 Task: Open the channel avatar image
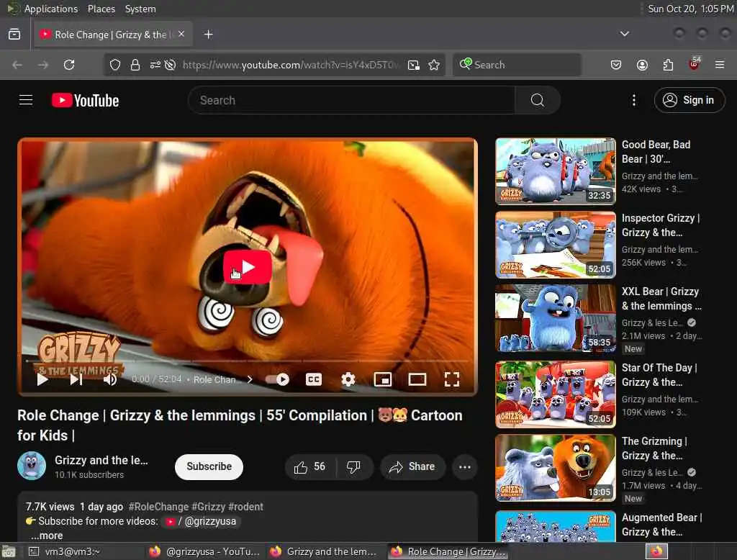[32, 466]
